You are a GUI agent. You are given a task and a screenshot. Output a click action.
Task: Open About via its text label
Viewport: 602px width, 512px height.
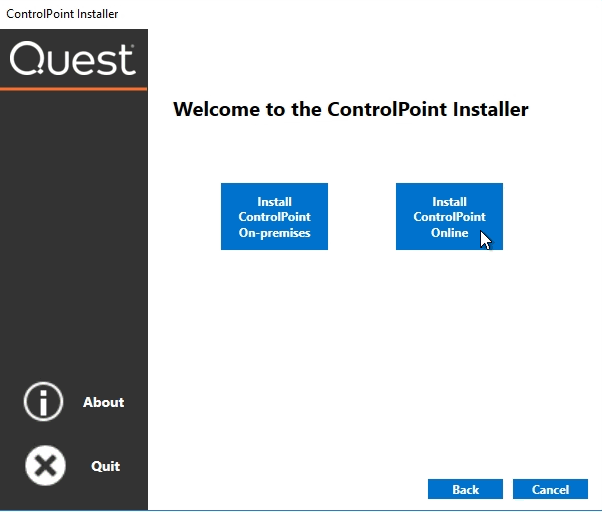(x=103, y=402)
